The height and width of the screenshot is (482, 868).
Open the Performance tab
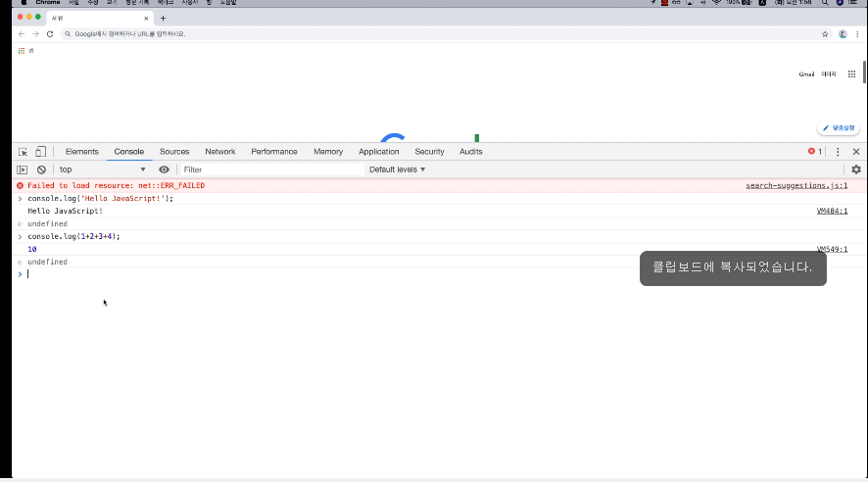click(x=274, y=152)
